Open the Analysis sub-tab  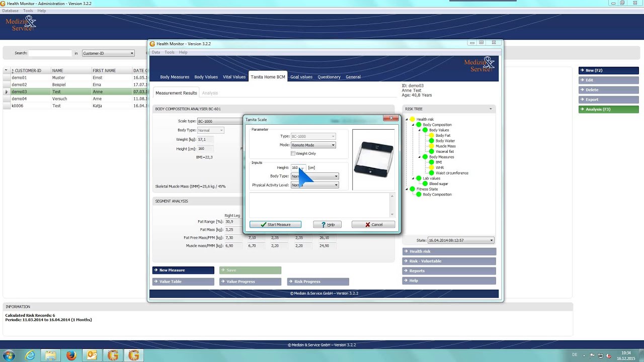point(210,93)
